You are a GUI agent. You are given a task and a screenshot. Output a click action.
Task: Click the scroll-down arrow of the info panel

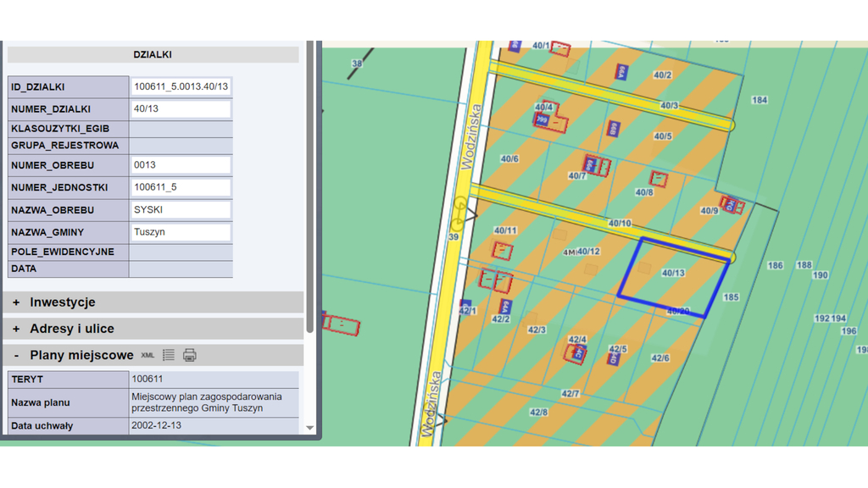coord(309,428)
